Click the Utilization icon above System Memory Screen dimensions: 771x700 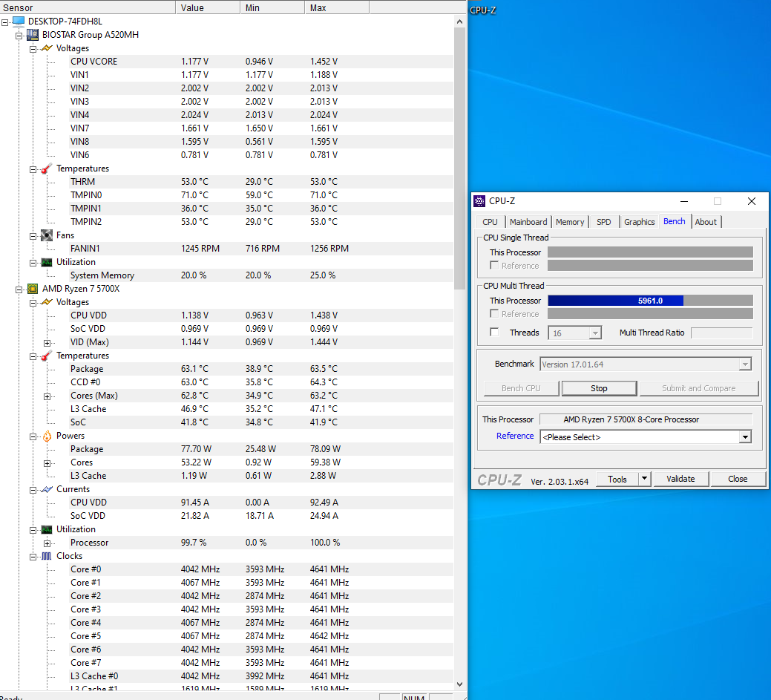click(47, 262)
